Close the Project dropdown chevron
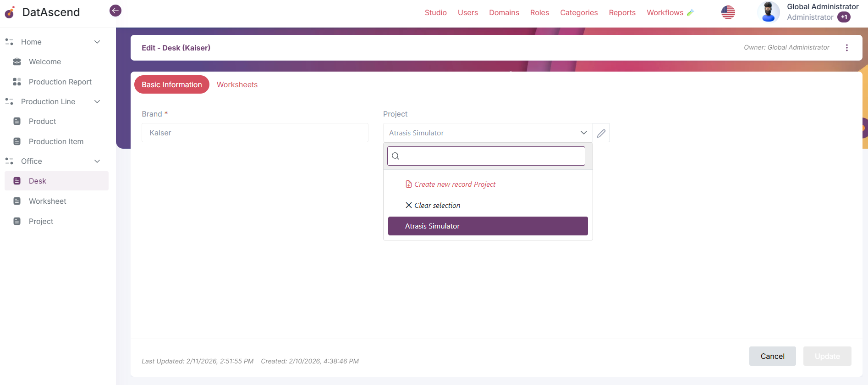Image resolution: width=868 pixels, height=385 pixels. coord(583,133)
